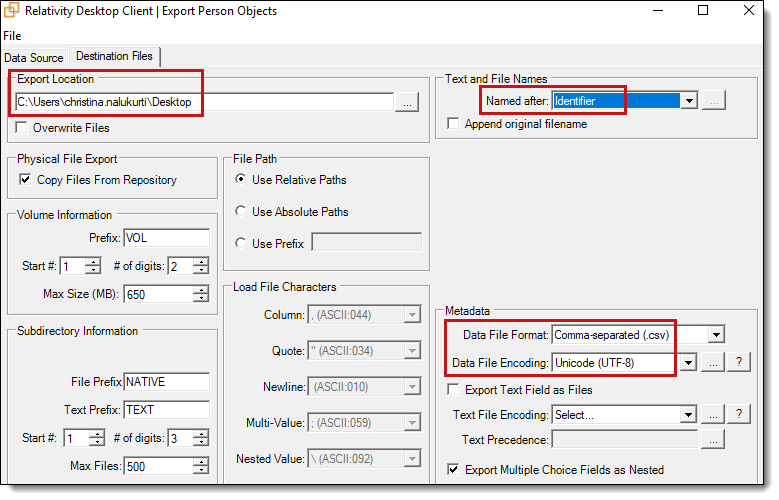Viewport: 779px width, 500px height.
Task: Tick Append original filename checkbox
Action: (454, 124)
